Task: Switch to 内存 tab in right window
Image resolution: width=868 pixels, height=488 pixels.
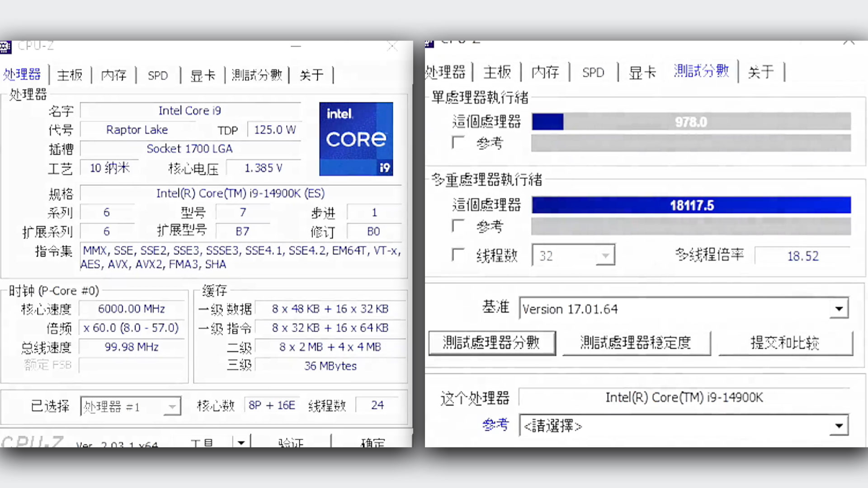Action: coord(545,72)
